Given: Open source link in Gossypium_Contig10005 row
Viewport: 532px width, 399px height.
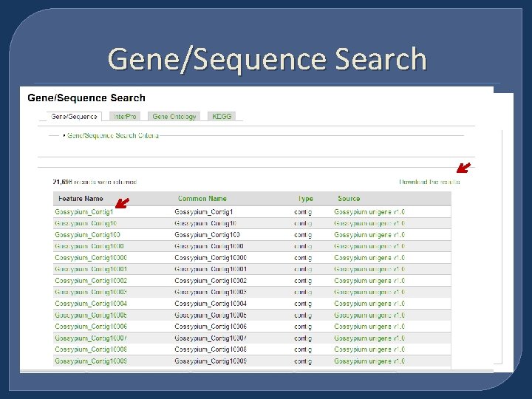Looking at the screenshot, I should [369, 316].
